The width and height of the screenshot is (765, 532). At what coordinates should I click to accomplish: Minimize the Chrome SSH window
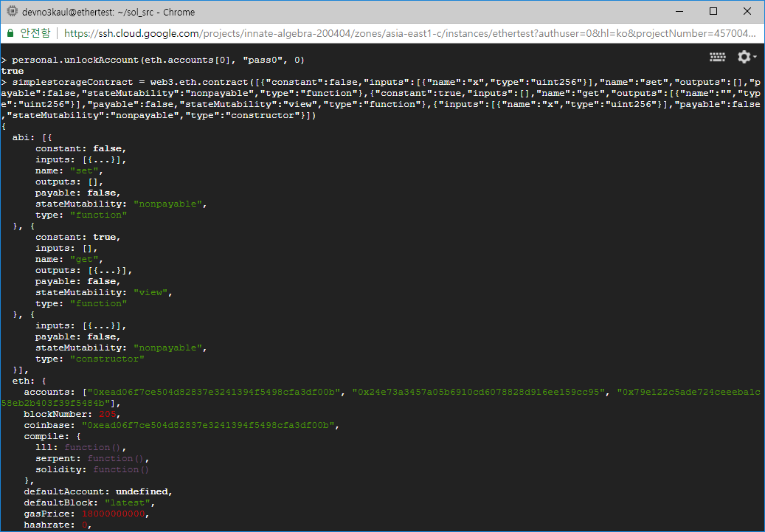[x=680, y=11]
